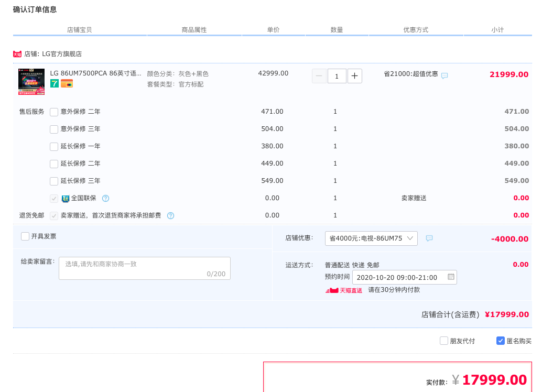
Task: Click the help icon beside 全国联保
Action: pos(106,199)
